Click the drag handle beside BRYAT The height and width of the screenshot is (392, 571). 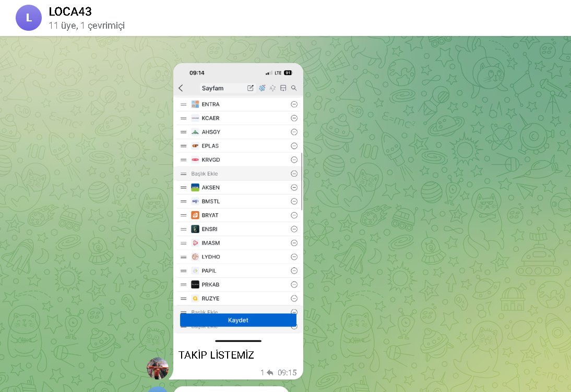183,215
